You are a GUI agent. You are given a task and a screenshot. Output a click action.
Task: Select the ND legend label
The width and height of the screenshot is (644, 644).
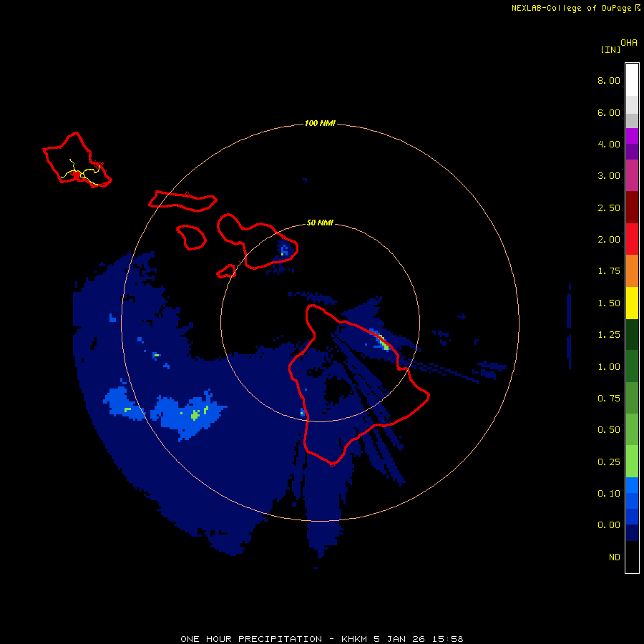click(615, 557)
